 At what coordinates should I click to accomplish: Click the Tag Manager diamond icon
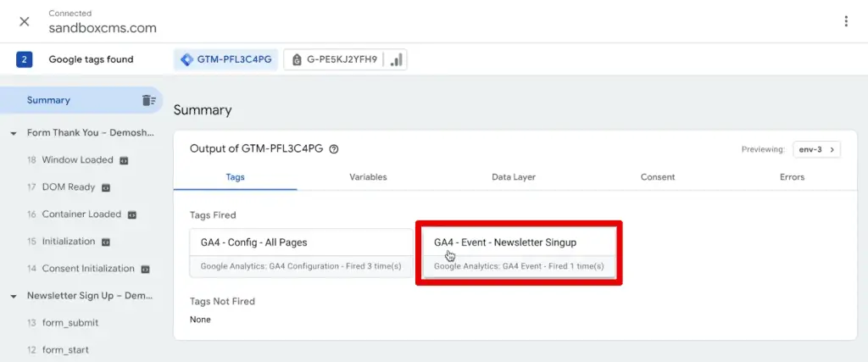pyautogui.click(x=187, y=60)
